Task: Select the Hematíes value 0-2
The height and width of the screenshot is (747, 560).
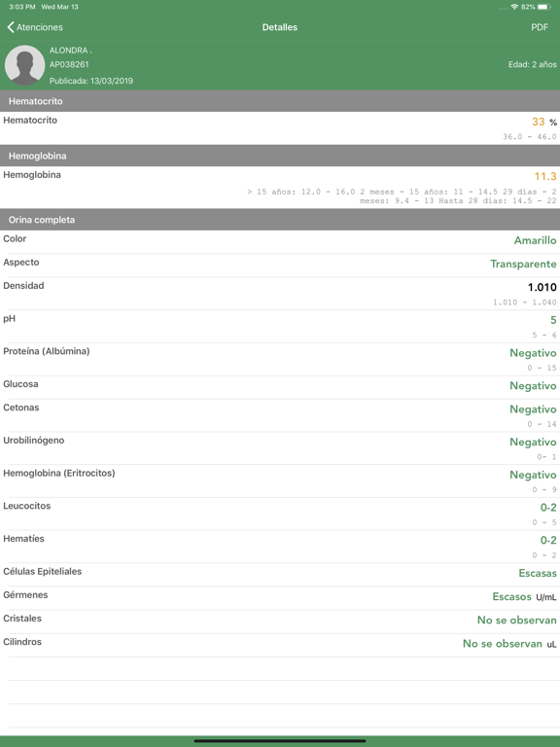Action: point(548,540)
